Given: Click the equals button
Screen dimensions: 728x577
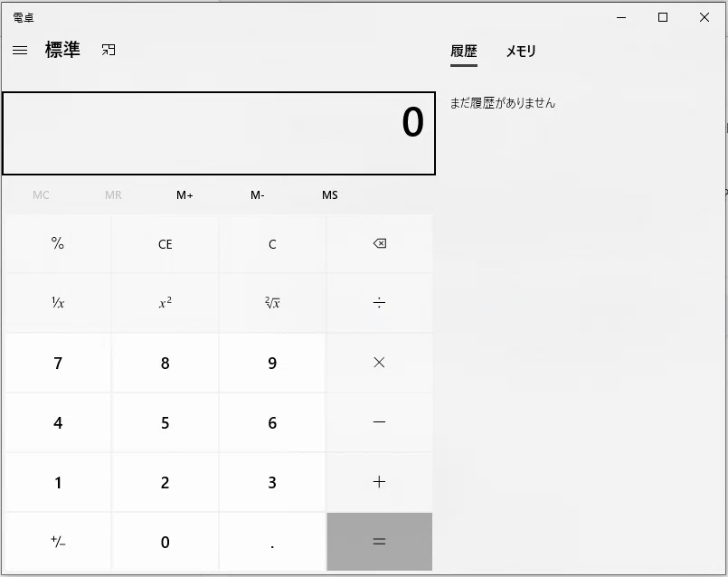Looking at the screenshot, I should pyautogui.click(x=379, y=542).
